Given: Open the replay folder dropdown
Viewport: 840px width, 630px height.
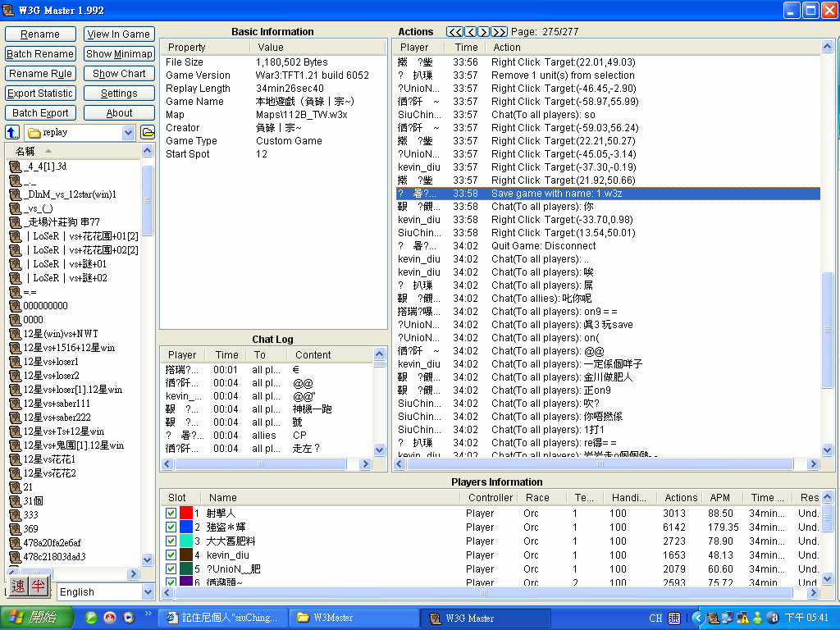Looking at the screenshot, I should click(x=128, y=133).
